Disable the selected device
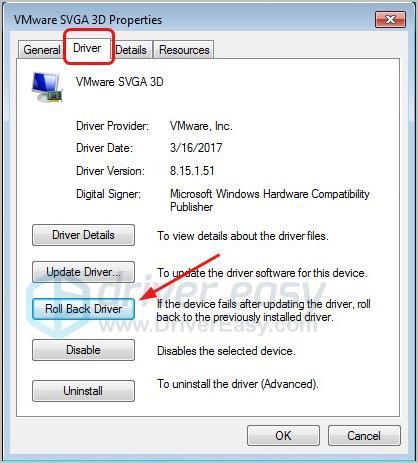418x463 pixels. point(84,350)
